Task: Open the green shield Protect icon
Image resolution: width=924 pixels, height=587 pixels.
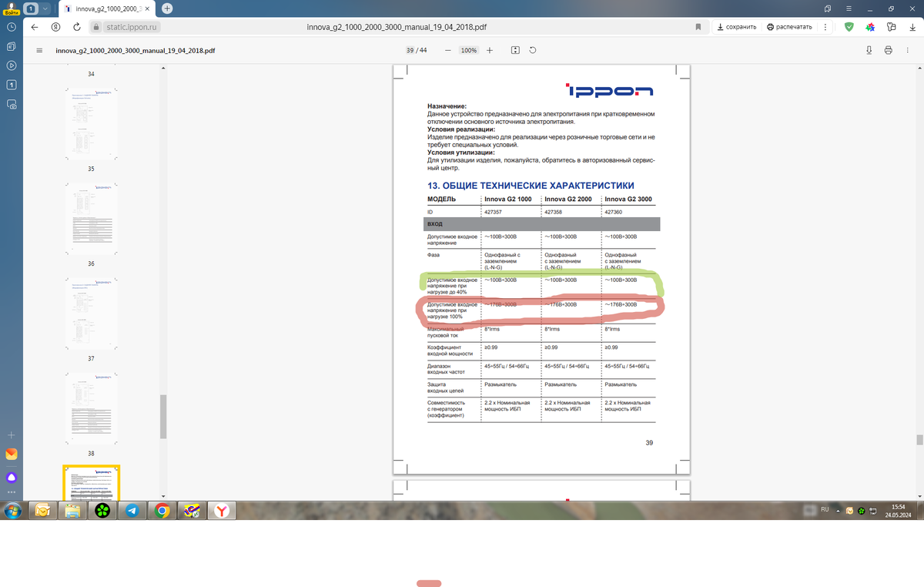Action: [849, 27]
